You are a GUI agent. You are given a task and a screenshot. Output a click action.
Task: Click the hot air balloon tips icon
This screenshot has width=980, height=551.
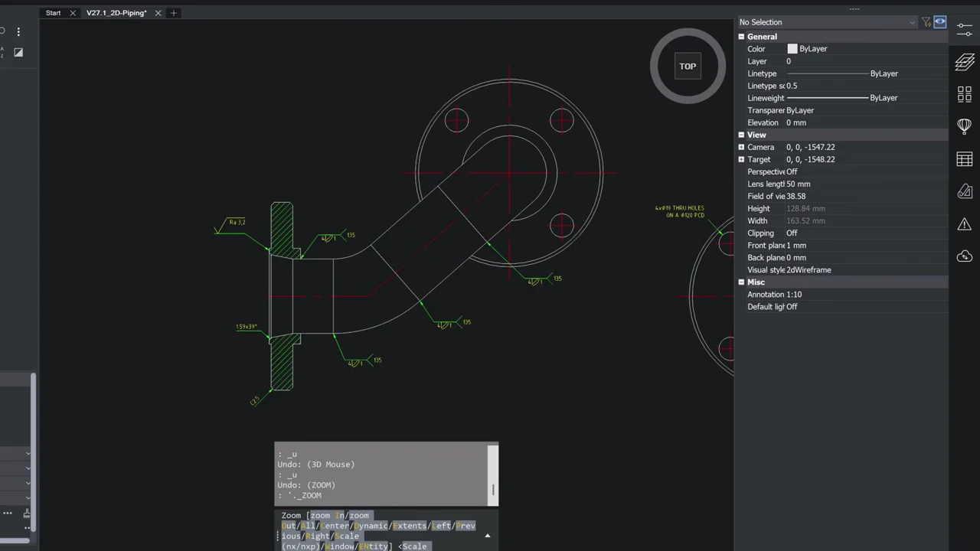pyautogui.click(x=964, y=126)
